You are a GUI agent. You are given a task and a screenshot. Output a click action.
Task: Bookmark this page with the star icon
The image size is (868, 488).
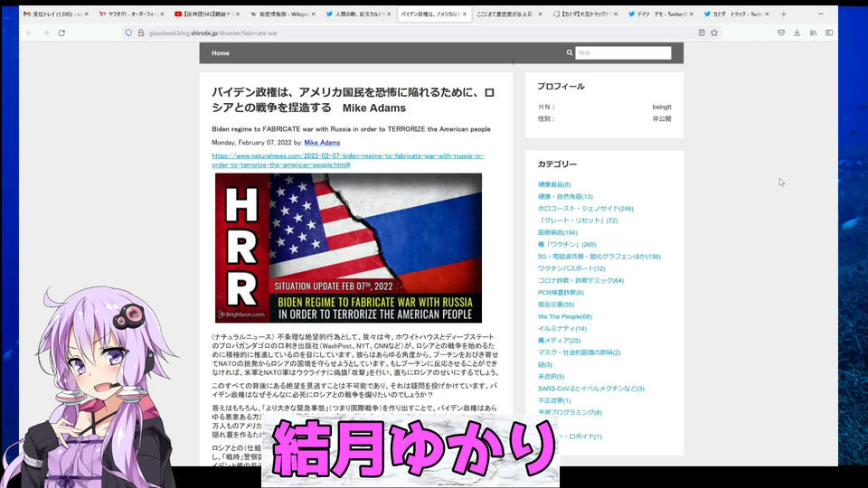(714, 33)
